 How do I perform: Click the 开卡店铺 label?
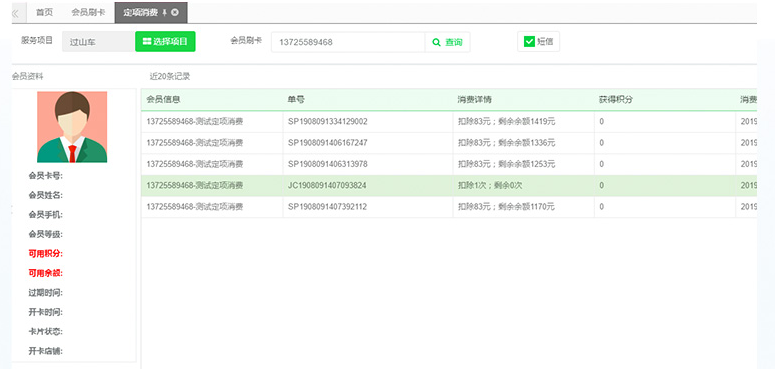tap(46, 351)
